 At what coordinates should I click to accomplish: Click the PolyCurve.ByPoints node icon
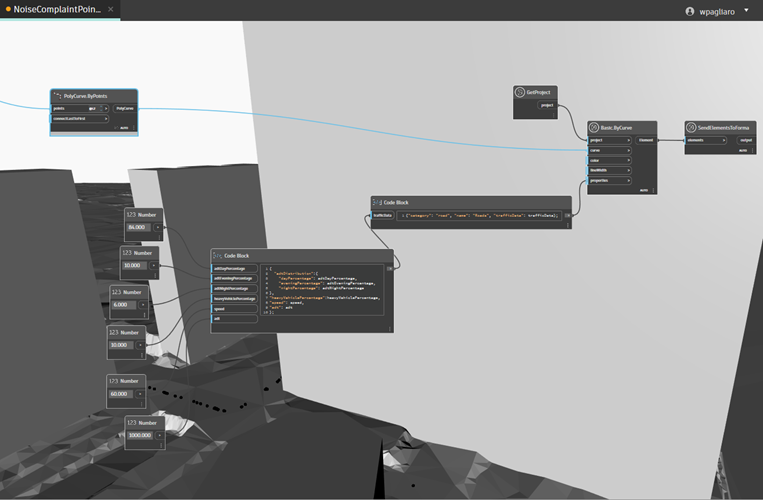(x=57, y=96)
